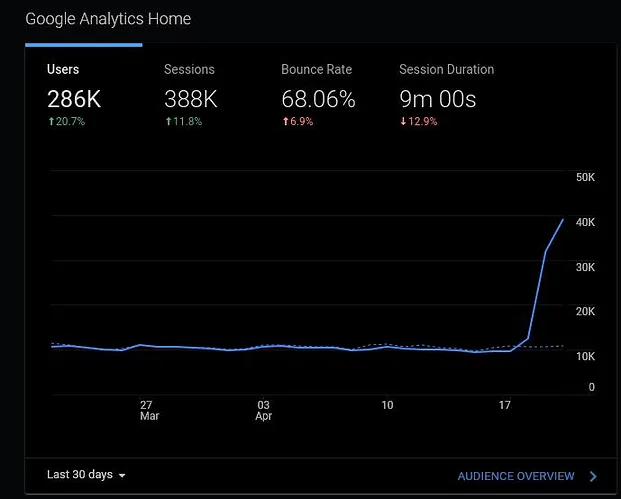Click the 10K axis label
Image resolution: width=621 pixels, height=499 pixels.
coord(585,356)
